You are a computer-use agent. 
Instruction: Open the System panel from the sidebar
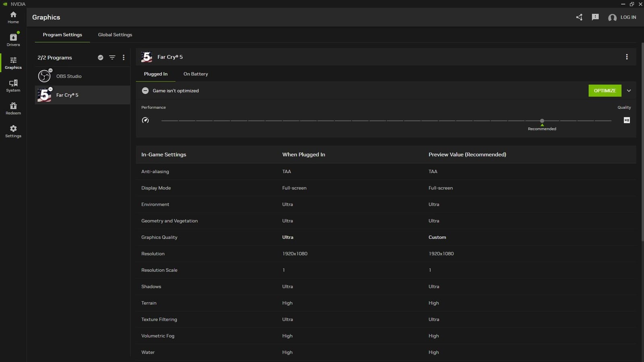point(13,86)
